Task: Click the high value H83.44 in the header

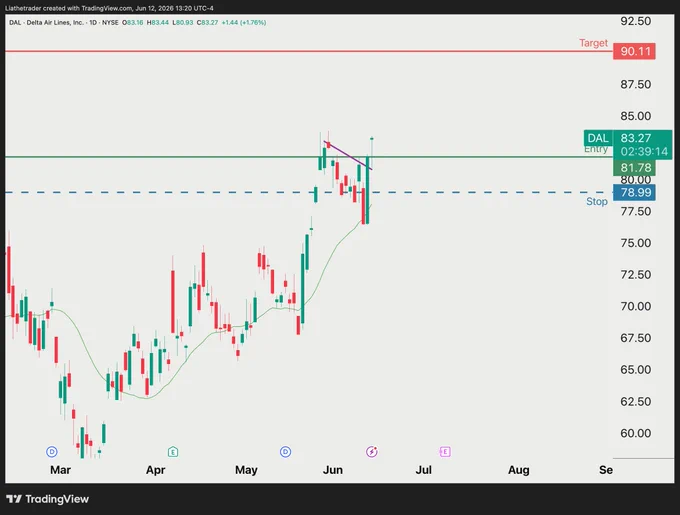Action: click(x=157, y=22)
